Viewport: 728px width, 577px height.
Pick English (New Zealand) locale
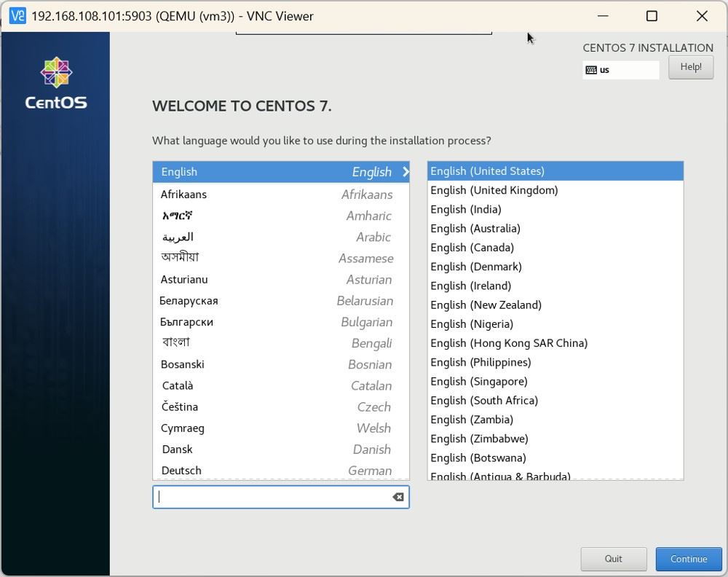555,305
